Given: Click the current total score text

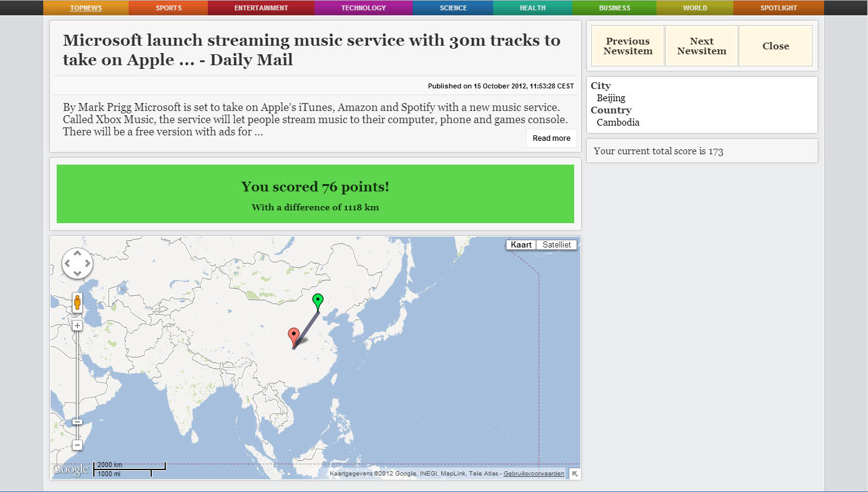Looking at the screenshot, I should pos(658,151).
